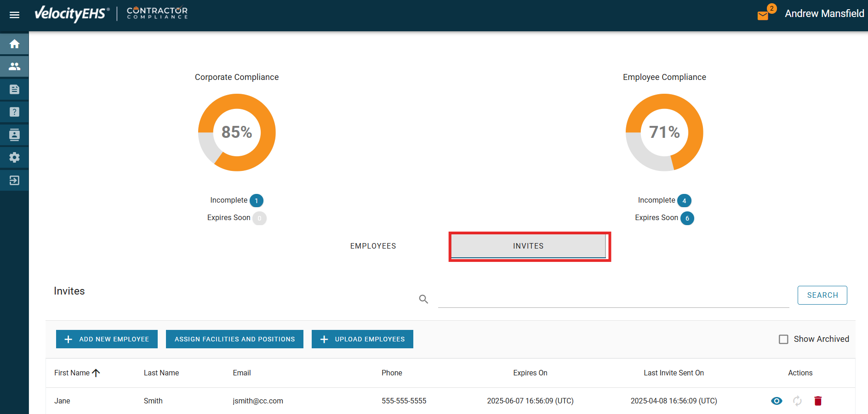This screenshot has height=414, width=868.
Task: Select the Invites tab
Action: (528, 246)
